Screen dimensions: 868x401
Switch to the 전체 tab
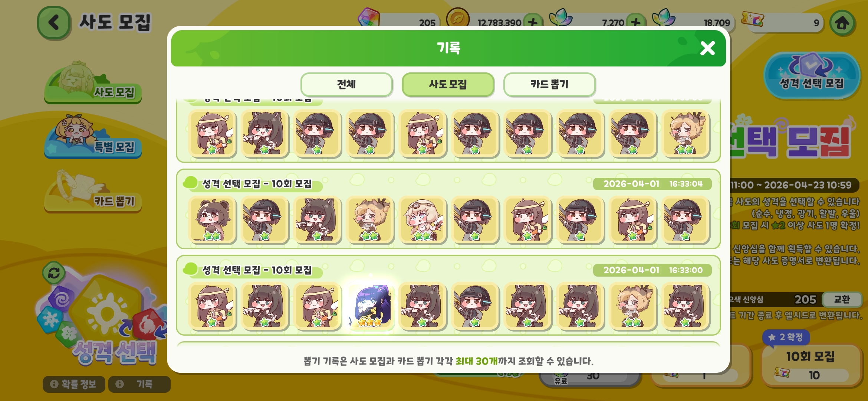click(346, 84)
